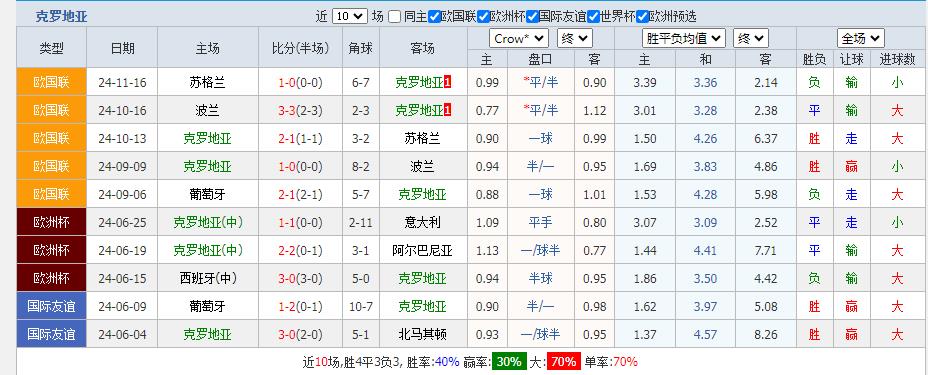Uncheck the 国际友谊 filter checkbox
Screen dimensions: 928x375
pyautogui.click(x=533, y=17)
